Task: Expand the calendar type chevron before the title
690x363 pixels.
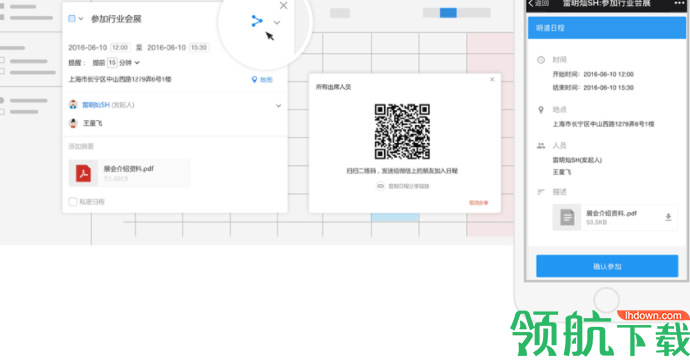Action: click(x=81, y=19)
